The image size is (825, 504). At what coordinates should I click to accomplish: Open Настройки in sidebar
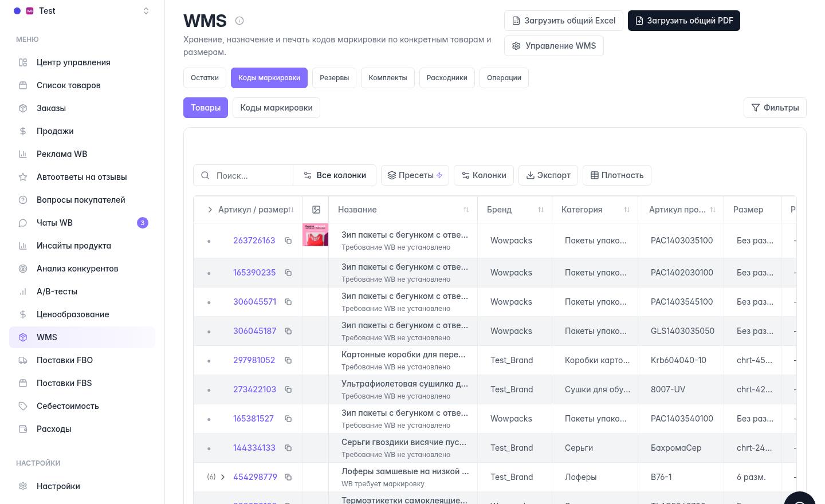click(82, 486)
